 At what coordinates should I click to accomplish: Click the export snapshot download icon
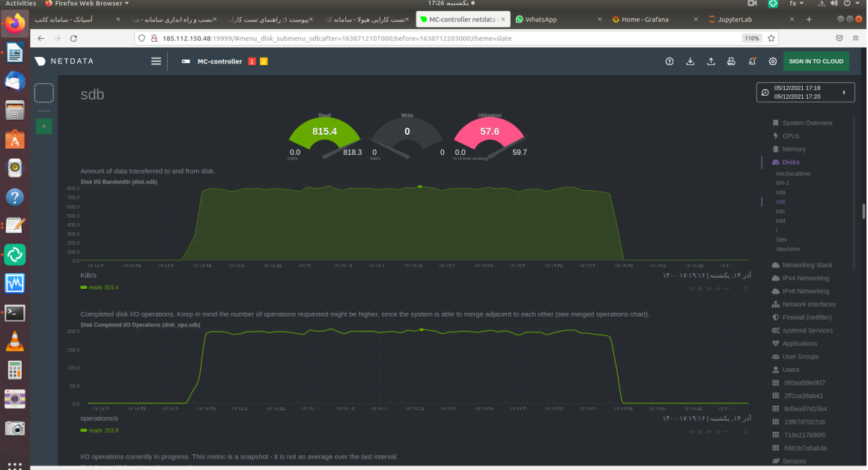point(691,61)
